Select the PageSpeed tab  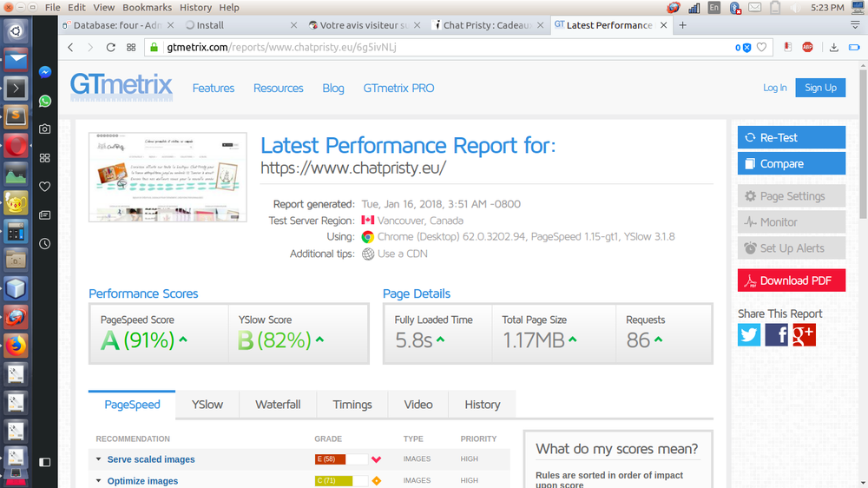132,405
